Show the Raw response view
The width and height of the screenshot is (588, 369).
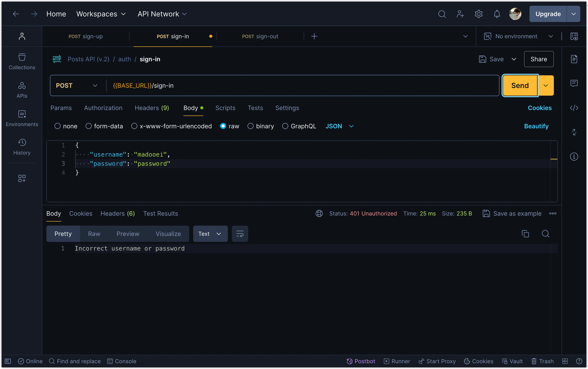point(94,234)
